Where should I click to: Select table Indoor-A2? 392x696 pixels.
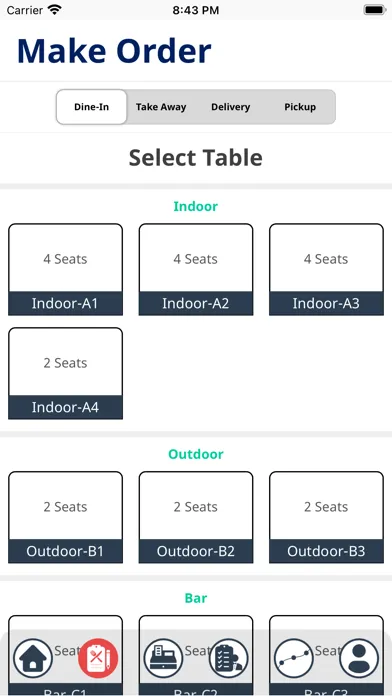pos(196,269)
